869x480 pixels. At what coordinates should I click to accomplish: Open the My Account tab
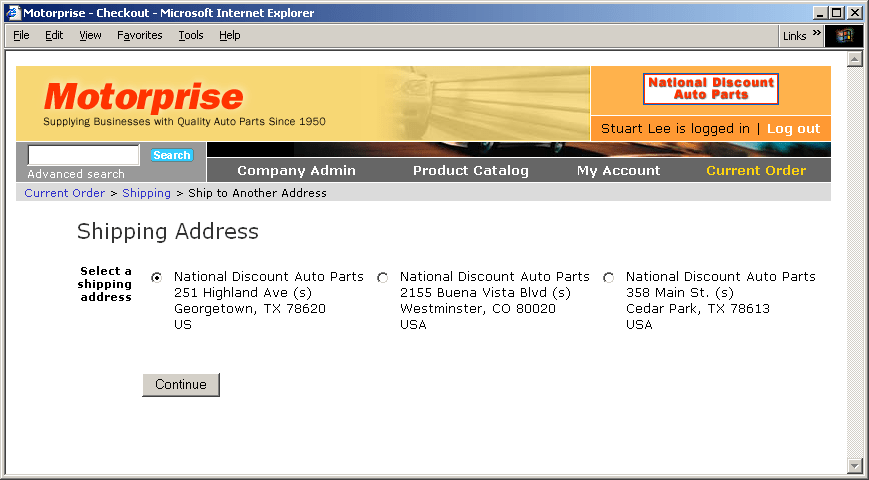(x=618, y=171)
